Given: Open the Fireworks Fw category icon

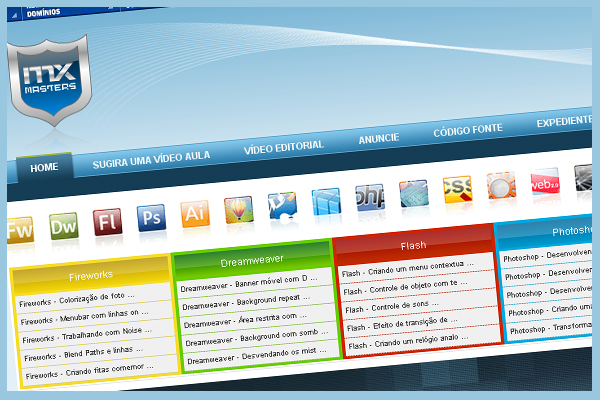Looking at the screenshot, I should [x=20, y=230].
